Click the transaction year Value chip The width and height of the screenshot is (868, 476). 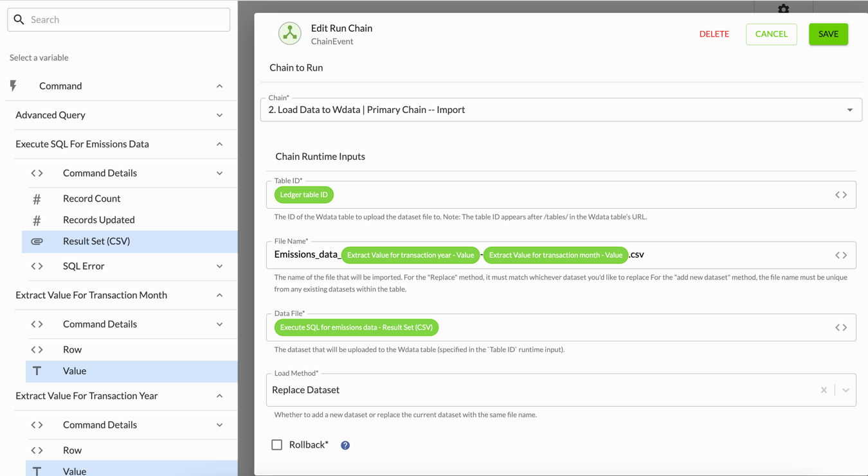410,255
